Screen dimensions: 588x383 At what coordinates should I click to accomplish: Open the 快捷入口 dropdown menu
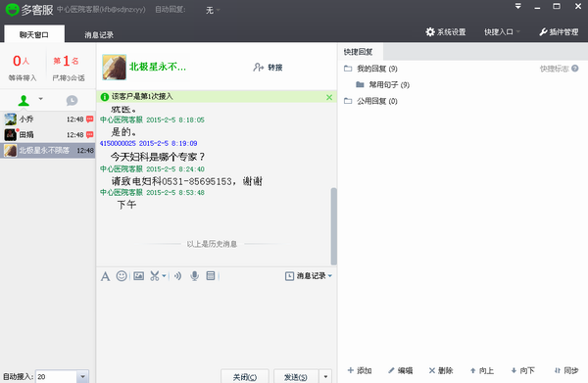502,32
